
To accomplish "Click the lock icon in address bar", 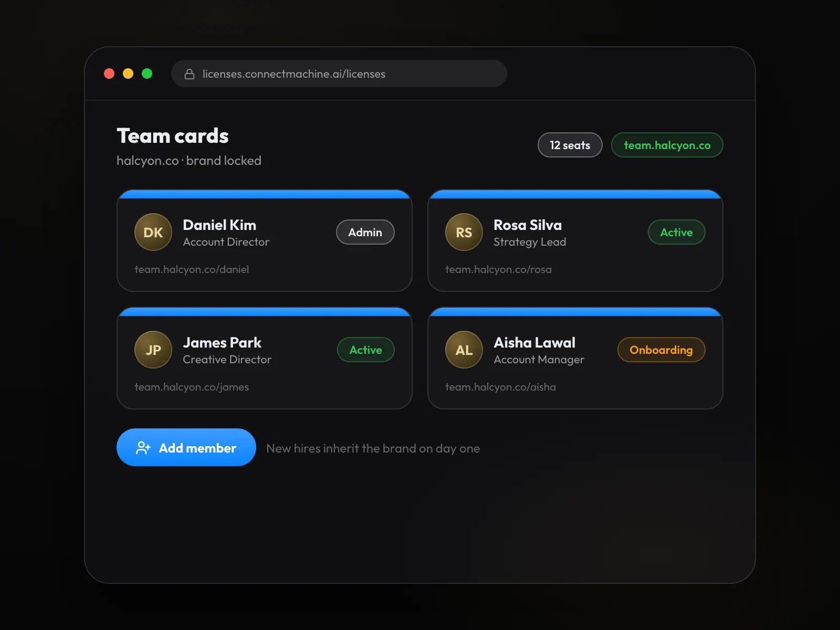I will tap(190, 74).
